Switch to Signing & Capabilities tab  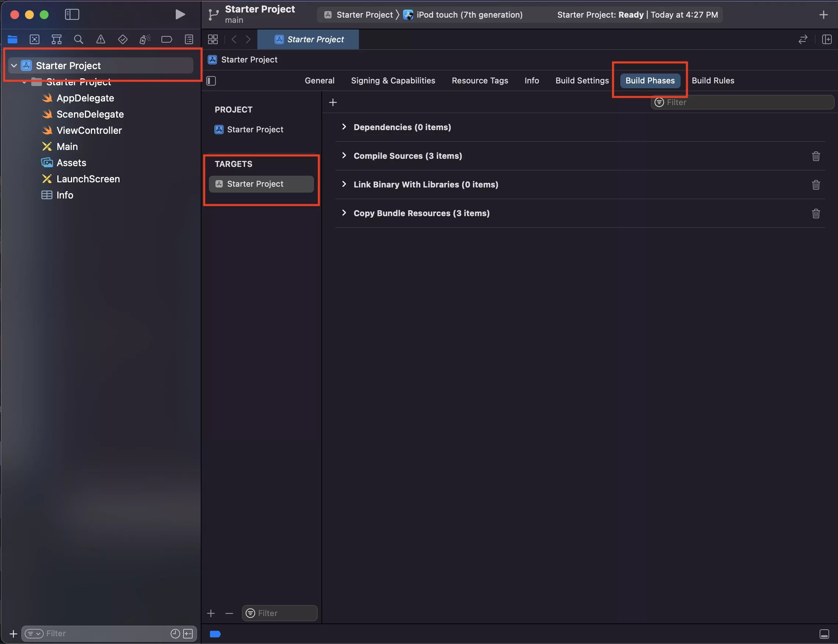coord(393,80)
